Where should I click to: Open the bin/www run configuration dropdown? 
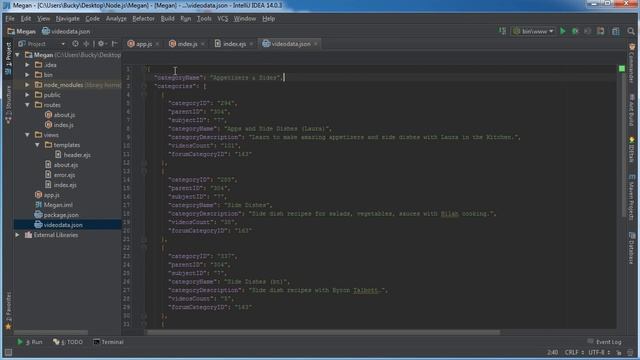(533, 31)
